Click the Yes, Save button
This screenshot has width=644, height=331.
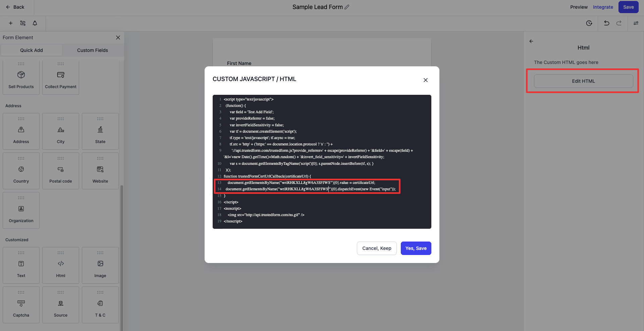pyautogui.click(x=416, y=248)
